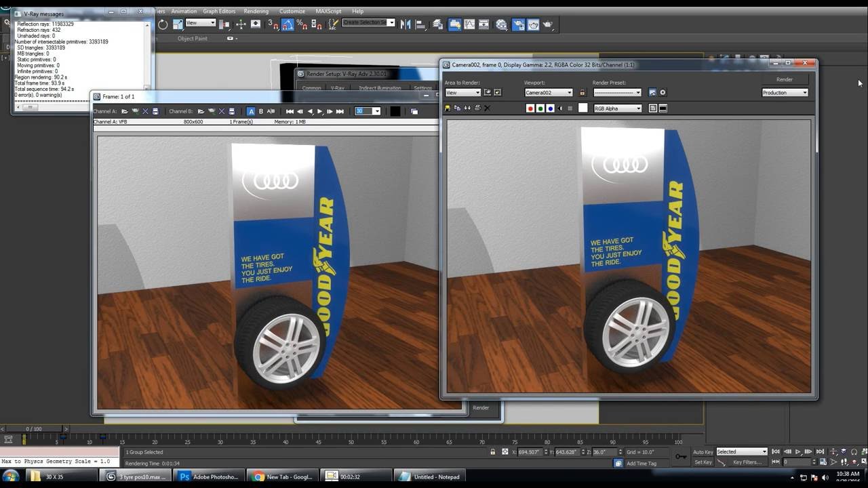This screenshot has width=868, height=488.
Task: Open the Area to Render dropdown
Action: (x=463, y=92)
